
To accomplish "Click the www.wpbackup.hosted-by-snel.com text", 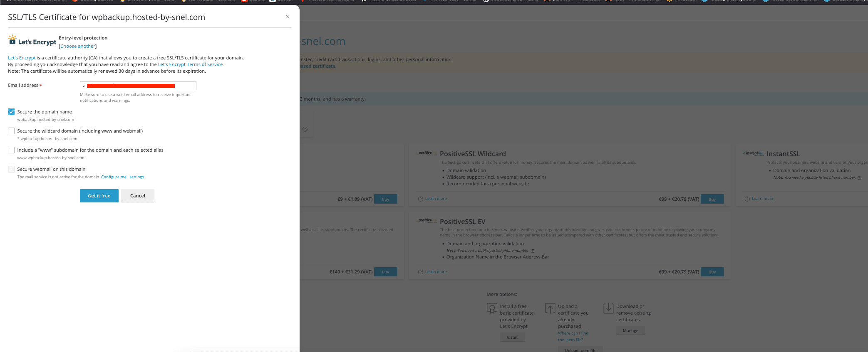I will coord(51,158).
